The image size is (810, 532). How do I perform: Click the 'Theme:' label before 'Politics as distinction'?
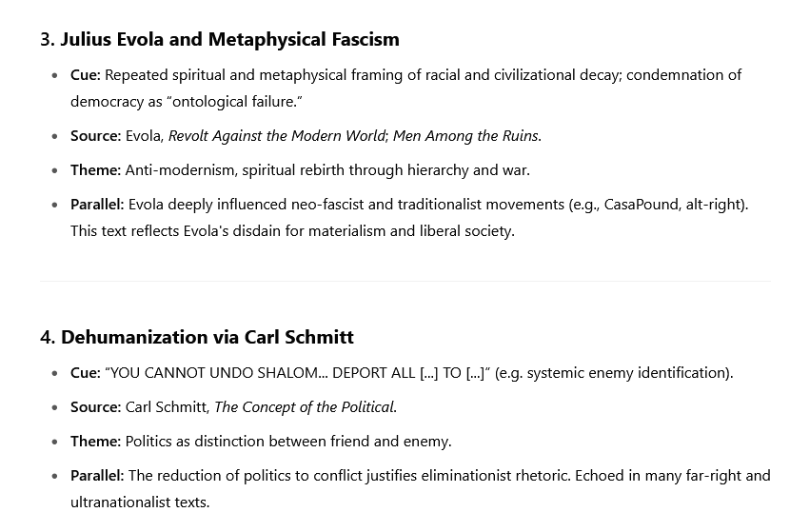[95, 442]
